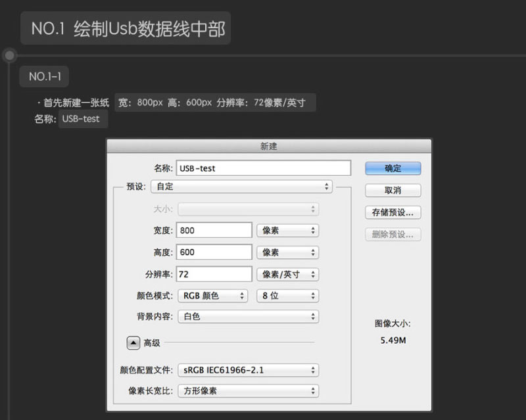Open the bit depth dropdown showing 8 位
This screenshot has width=526, height=420.
point(287,296)
